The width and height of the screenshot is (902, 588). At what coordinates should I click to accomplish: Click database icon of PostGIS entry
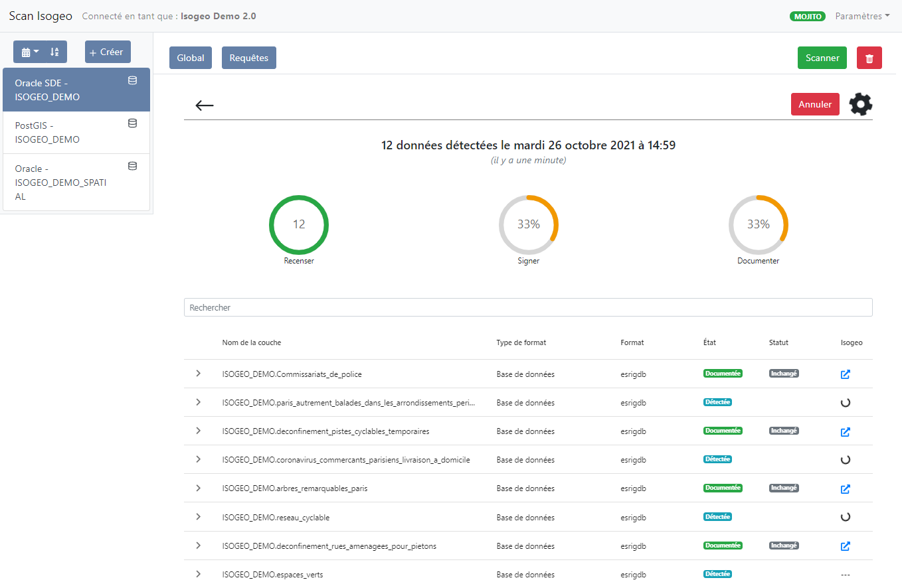(132, 123)
